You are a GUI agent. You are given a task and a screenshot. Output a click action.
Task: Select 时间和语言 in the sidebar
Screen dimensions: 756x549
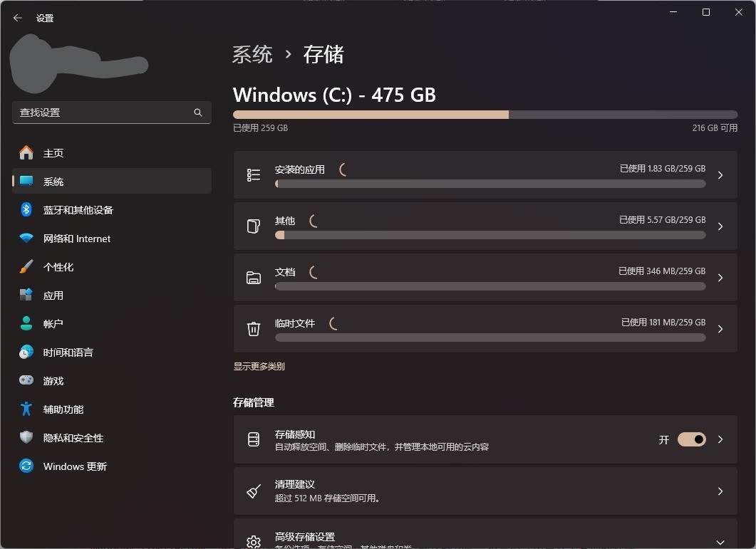[68, 352]
